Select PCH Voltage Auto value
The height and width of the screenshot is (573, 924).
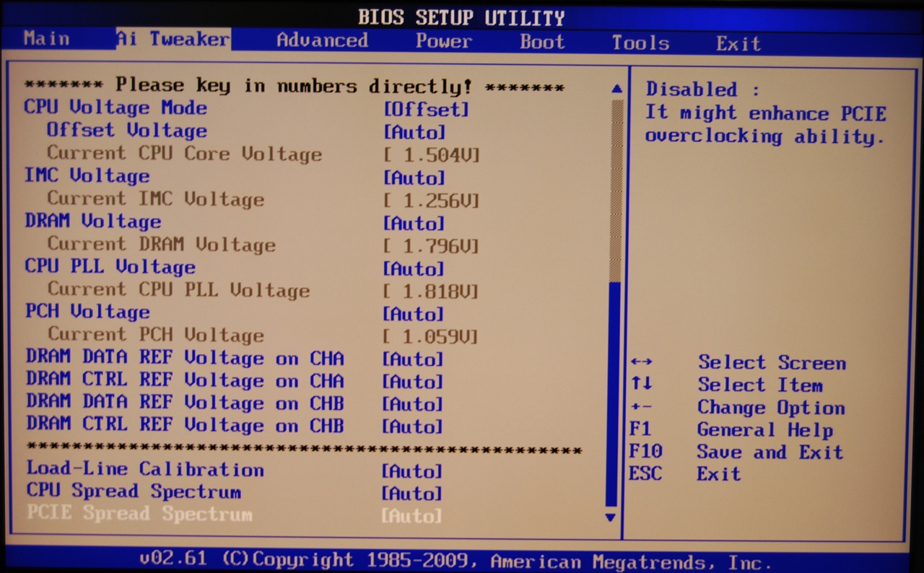click(x=413, y=314)
